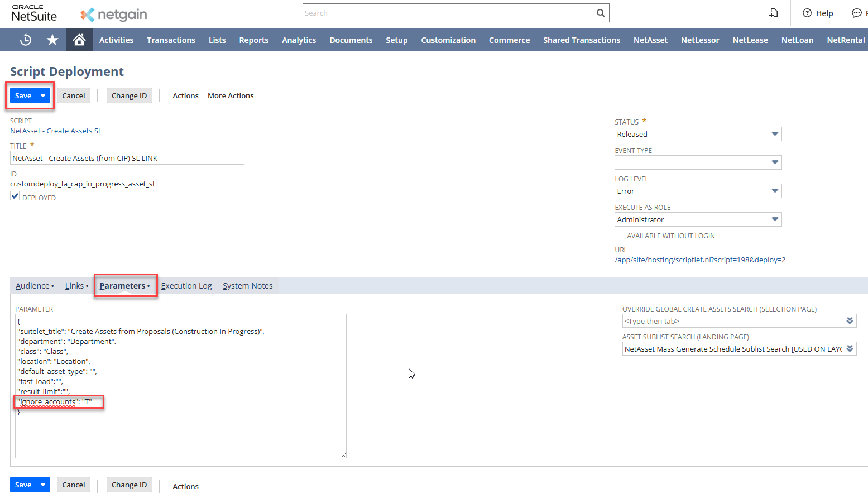Viewport: 868px width, 498px height.
Task: Click the top Change ID button
Action: coord(129,95)
